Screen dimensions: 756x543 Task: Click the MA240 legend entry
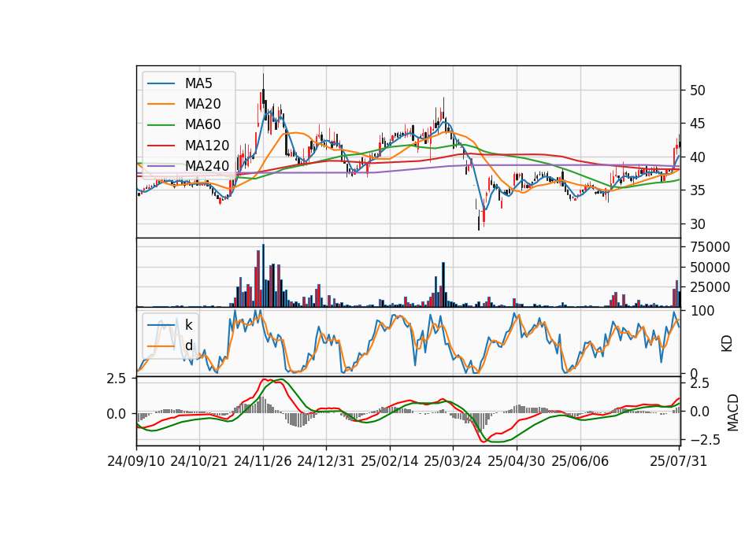click(188, 166)
